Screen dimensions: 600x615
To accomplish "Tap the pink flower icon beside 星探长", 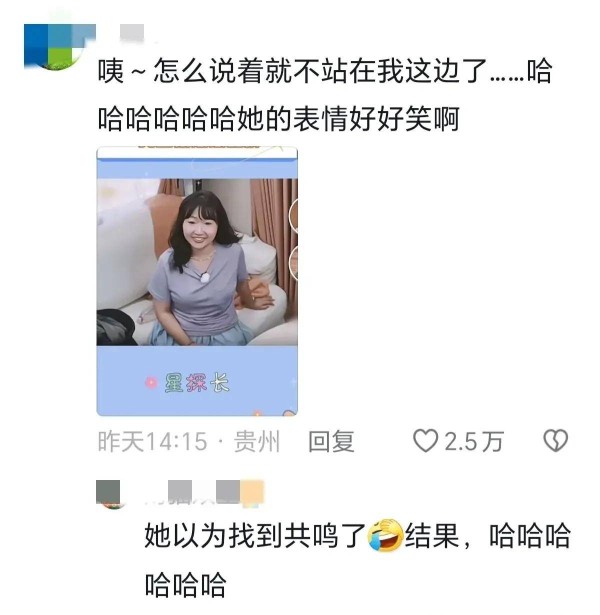I will coord(151,383).
